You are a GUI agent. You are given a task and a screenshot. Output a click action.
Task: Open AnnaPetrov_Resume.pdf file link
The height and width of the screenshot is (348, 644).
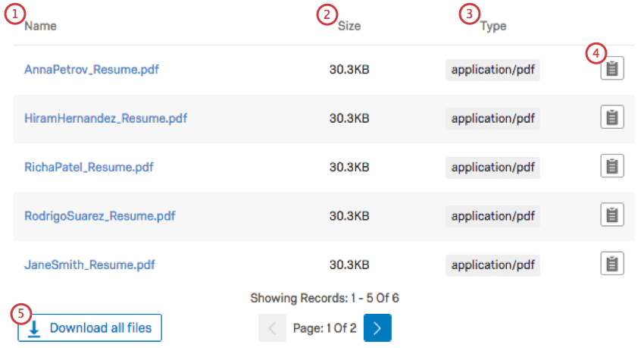92,70
